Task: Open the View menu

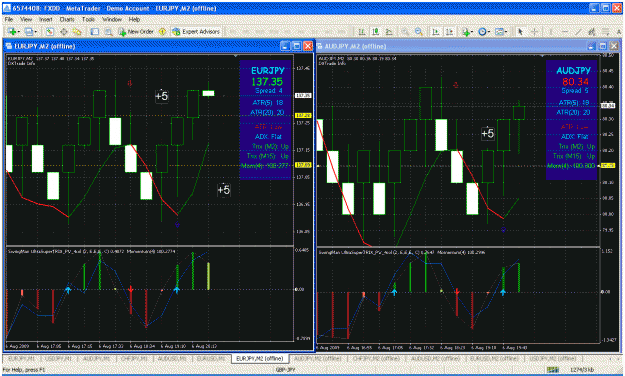Action: (x=26, y=19)
